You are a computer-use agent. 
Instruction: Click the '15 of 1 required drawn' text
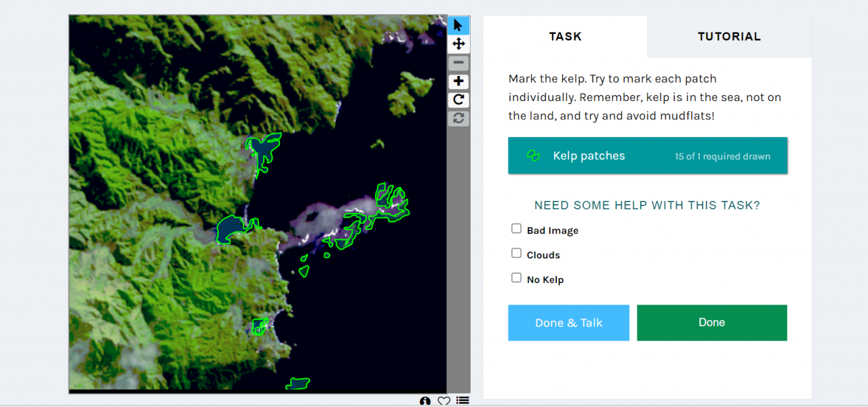[x=722, y=157]
